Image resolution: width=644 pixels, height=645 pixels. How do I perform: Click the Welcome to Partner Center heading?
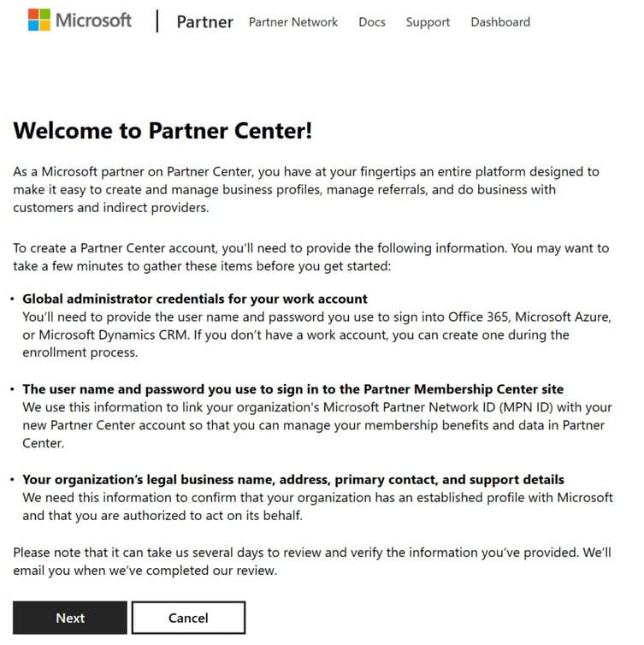point(163,131)
